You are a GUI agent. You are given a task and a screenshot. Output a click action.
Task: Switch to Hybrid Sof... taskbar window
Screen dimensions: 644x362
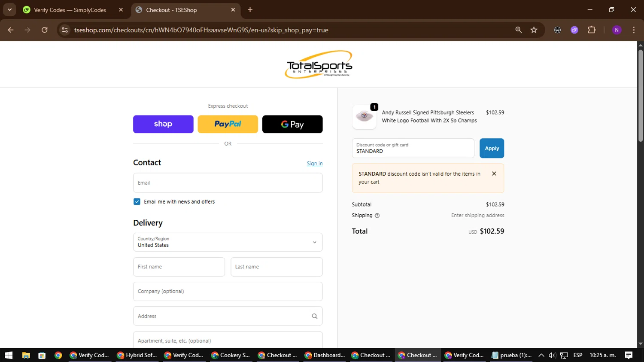coord(137,355)
